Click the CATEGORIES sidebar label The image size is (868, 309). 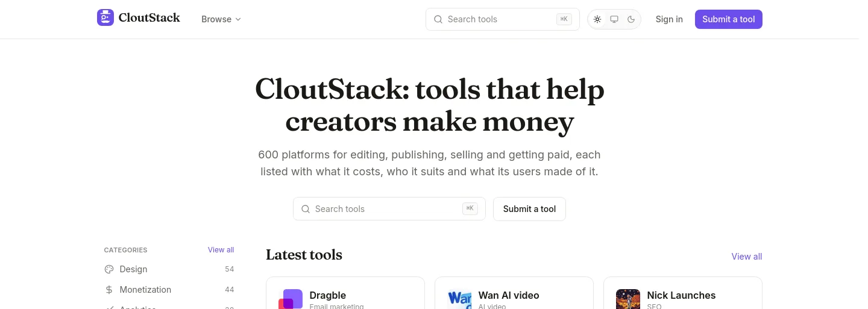125,250
